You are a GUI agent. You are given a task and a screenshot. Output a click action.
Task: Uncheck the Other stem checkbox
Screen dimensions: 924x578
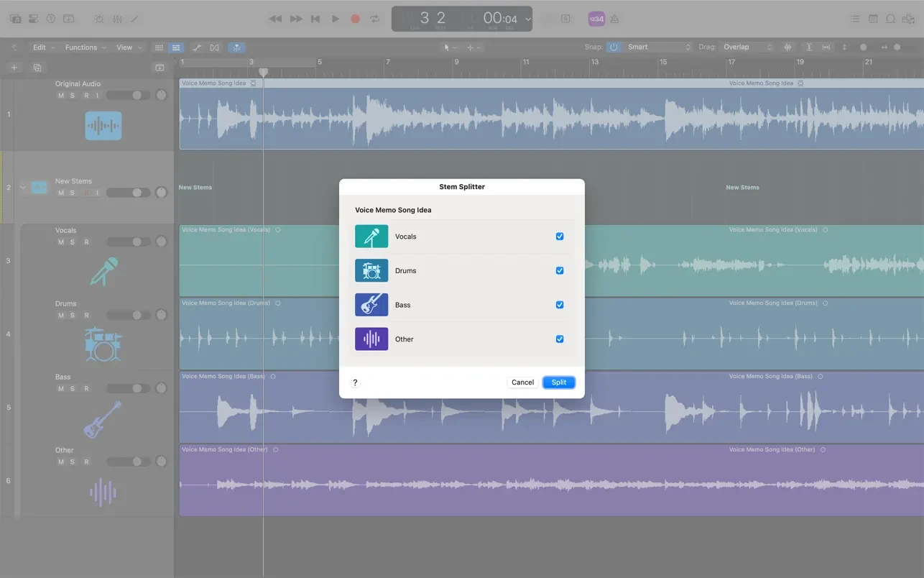(560, 339)
